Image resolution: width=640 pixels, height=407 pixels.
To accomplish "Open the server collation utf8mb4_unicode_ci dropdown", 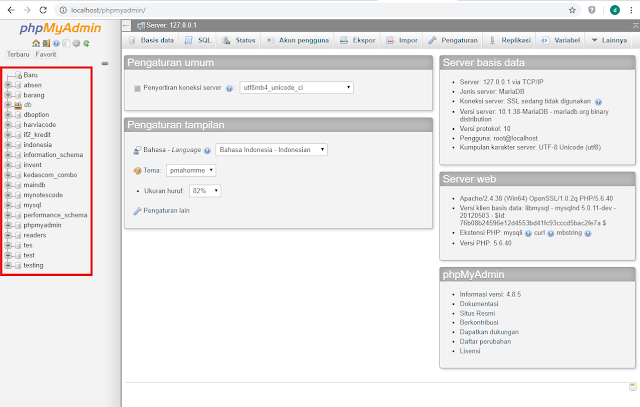I will [296, 88].
